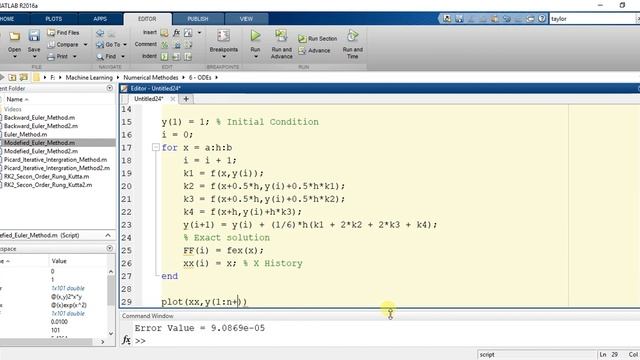Collapse the for loop code fold
Screen dimensions: 640x360
click(156, 147)
